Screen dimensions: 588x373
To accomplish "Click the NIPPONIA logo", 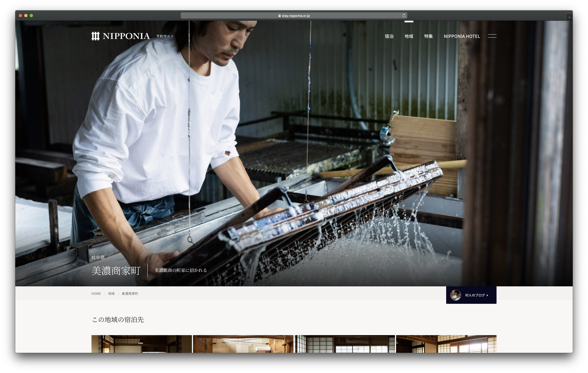I will point(120,36).
